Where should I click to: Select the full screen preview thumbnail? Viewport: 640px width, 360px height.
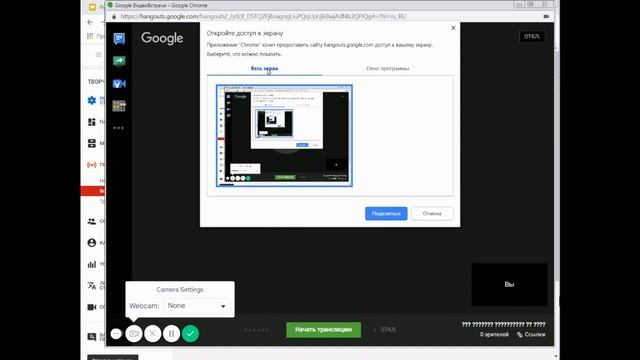click(284, 136)
